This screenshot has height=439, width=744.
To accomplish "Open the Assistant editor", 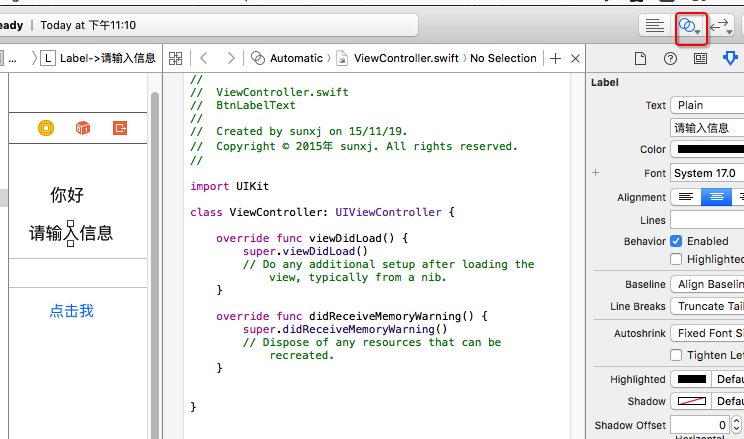I will coord(690,26).
